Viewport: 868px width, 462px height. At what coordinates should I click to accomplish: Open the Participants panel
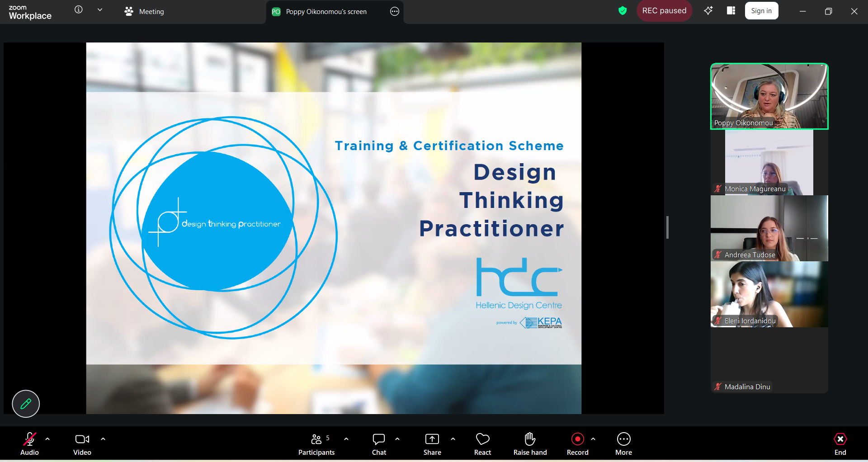click(x=316, y=444)
